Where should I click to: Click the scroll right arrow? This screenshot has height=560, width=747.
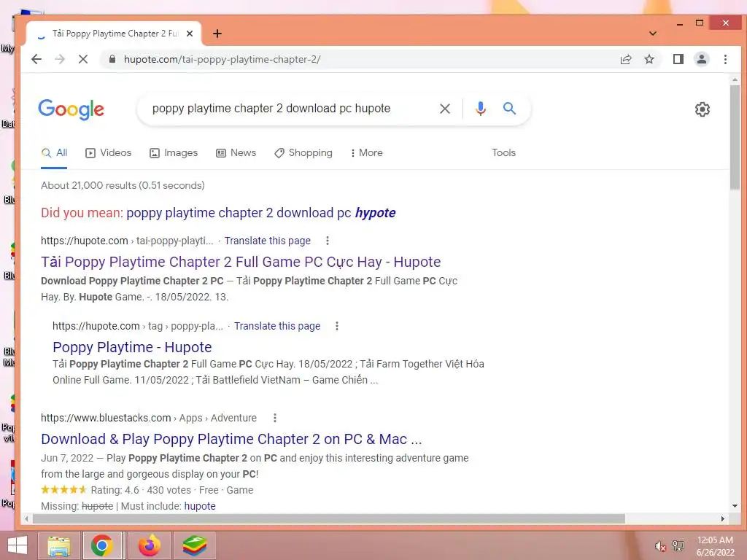723,518
